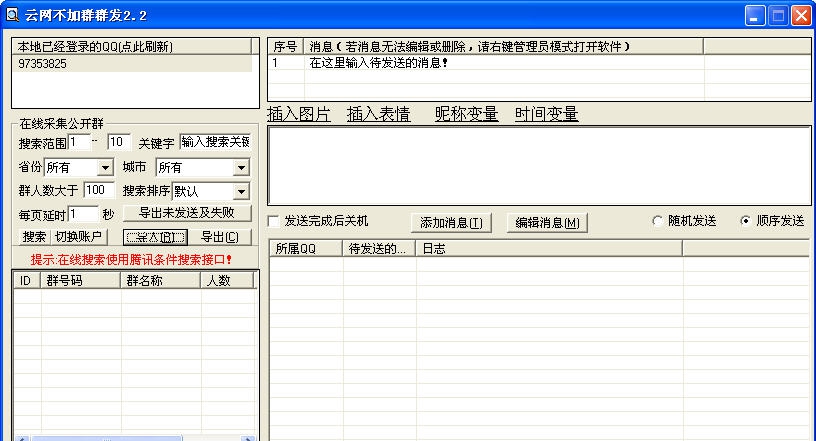Click the 日志 column header

549,249
